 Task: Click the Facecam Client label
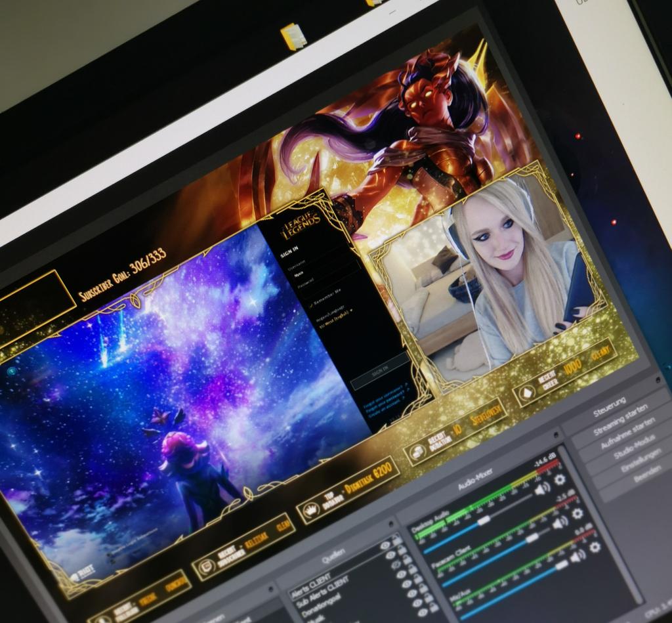(x=451, y=558)
